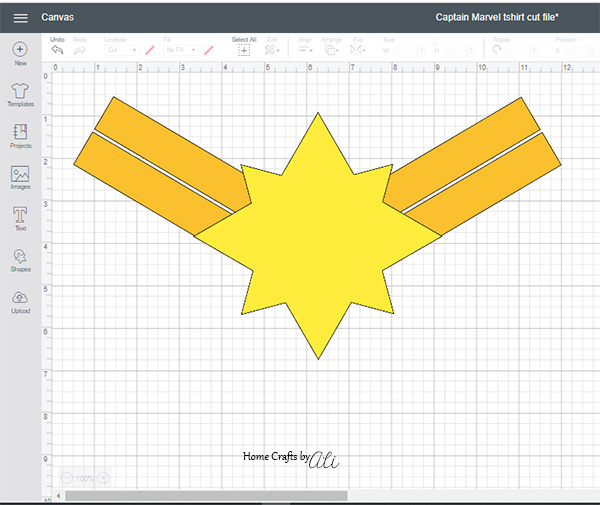Click the Redo arrow
600x505 pixels.
pos(80,50)
